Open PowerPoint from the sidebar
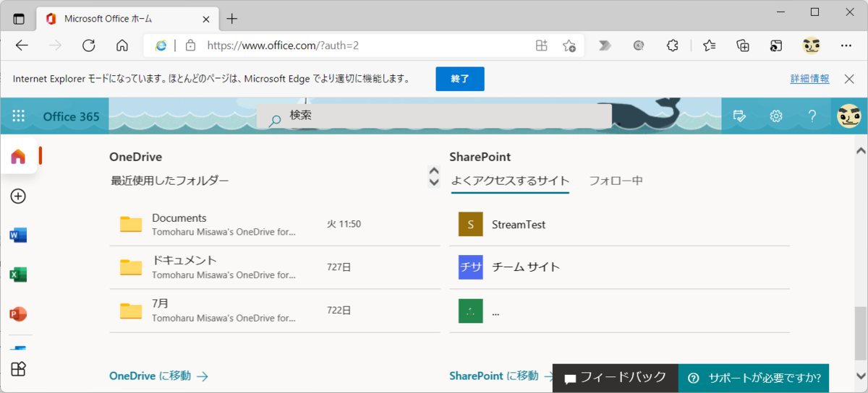This screenshot has height=393, width=868. coord(18,314)
